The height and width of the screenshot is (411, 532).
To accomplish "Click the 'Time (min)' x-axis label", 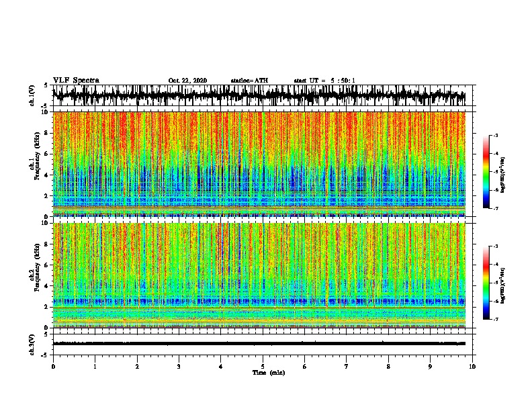I will pos(269,373).
